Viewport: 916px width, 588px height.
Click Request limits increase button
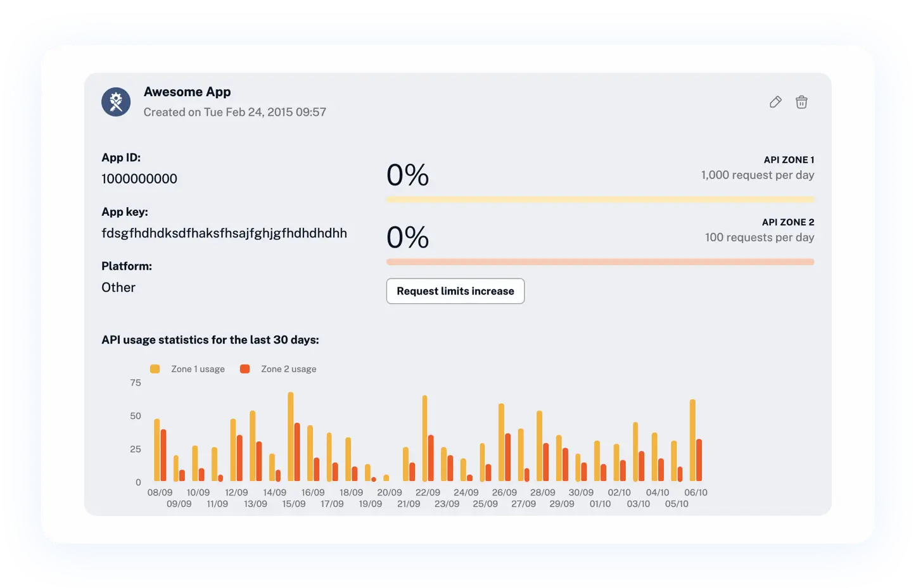click(x=455, y=291)
